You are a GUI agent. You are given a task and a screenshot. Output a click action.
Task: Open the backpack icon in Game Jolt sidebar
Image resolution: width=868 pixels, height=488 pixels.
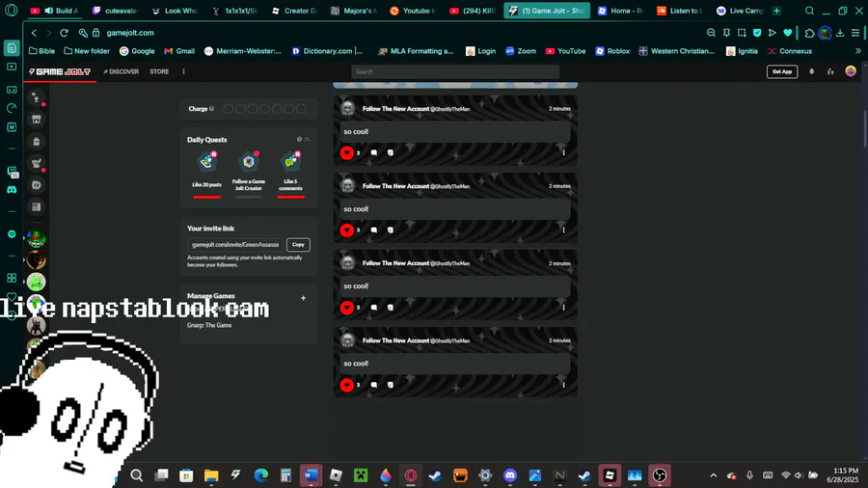coord(36,142)
